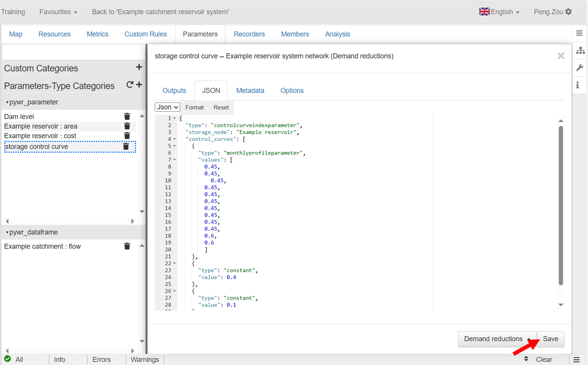Click the JSON editor vertical scrollbar

pos(561,204)
